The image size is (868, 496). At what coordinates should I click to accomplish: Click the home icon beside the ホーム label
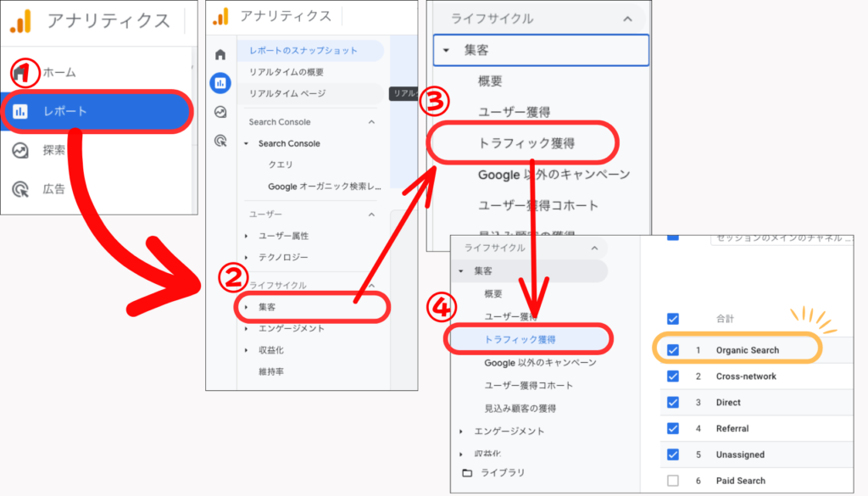tap(20, 73)
